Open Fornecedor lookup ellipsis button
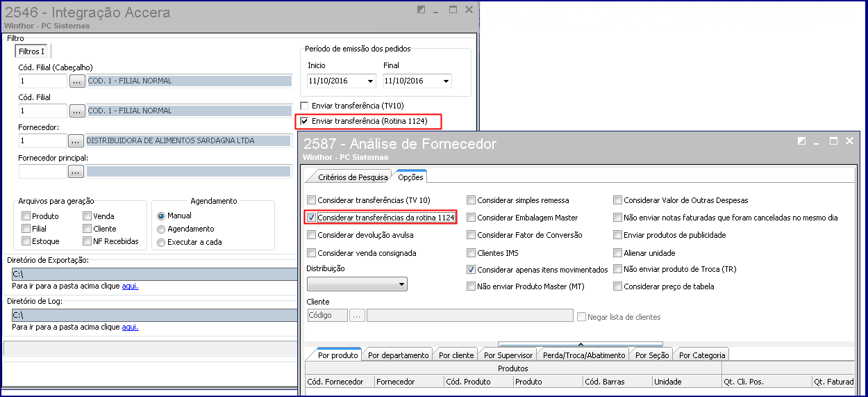Image resolution: width=868 pixels, height=397 pixels. [x=76, y=140]
